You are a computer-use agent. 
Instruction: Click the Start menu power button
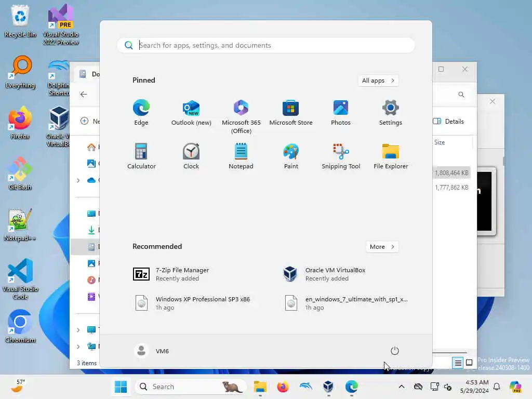click(x=395, y=351)
